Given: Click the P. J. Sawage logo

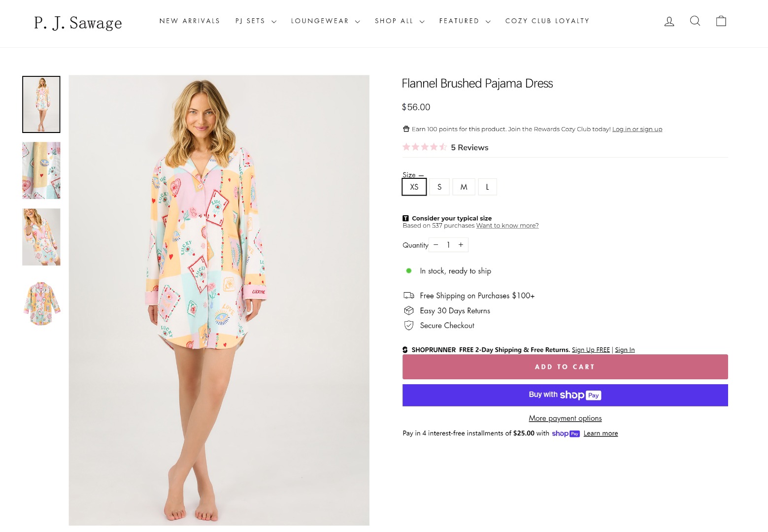Looking at the screenshot, I should tap(78, 23).
